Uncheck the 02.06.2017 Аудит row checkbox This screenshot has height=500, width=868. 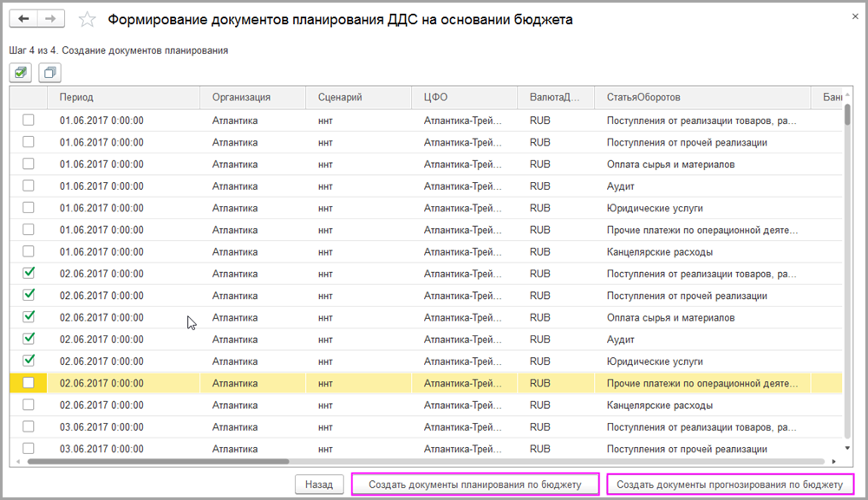click(29, 339)
